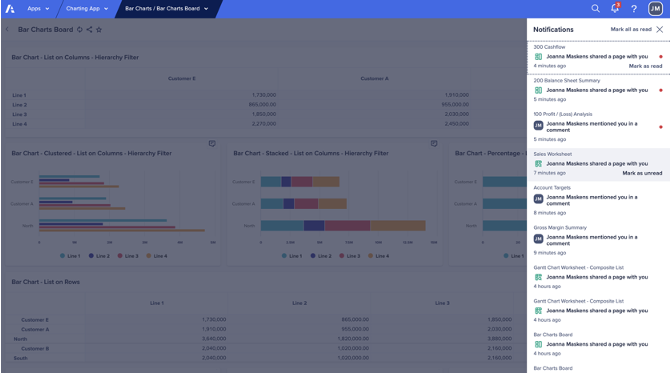Refresh the Bar Charts Board page

79,29
